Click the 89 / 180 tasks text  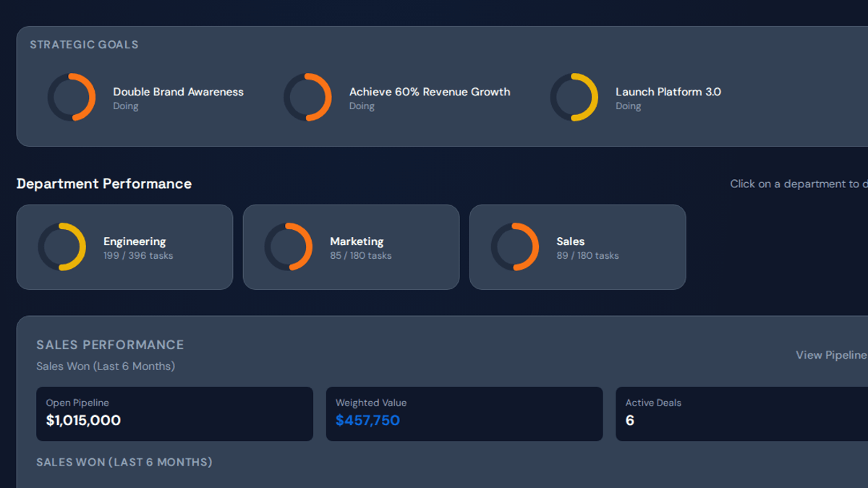587,255
